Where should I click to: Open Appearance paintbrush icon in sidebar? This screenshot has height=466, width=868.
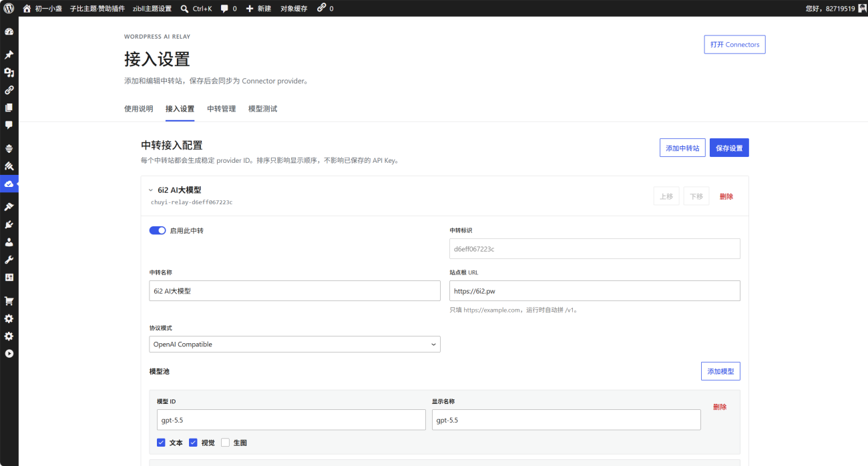click(x=9, y=207)
